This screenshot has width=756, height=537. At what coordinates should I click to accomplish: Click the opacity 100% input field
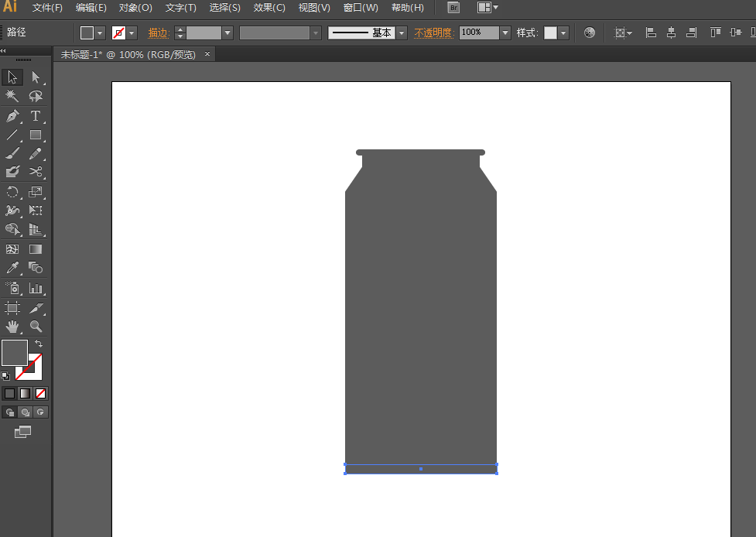479,32
